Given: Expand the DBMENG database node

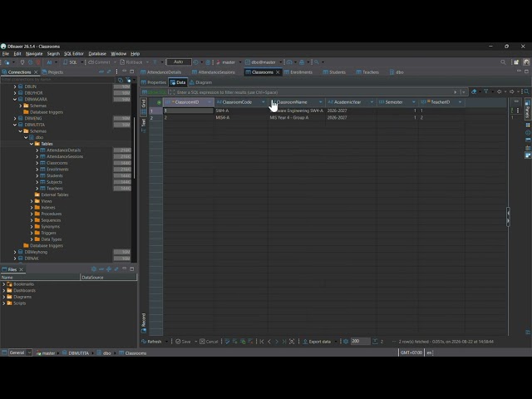Looking at the screenshot, I should [x=15, y=118].
